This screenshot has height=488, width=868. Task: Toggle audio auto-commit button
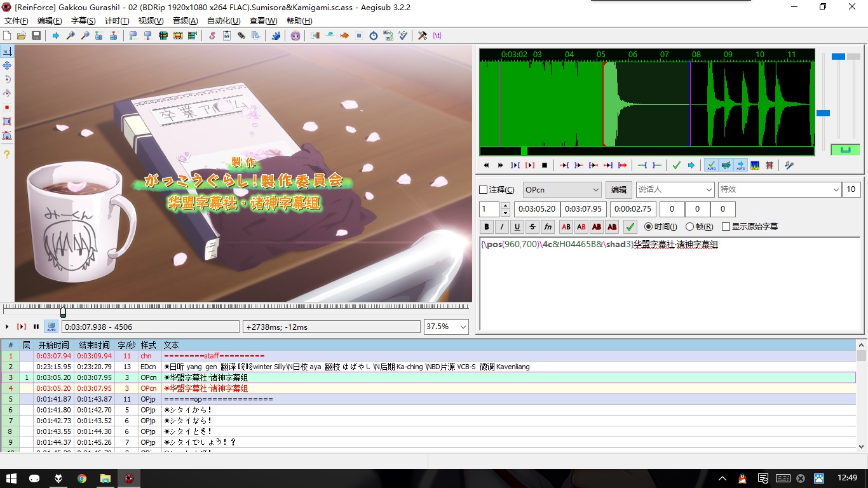[712, 165]
